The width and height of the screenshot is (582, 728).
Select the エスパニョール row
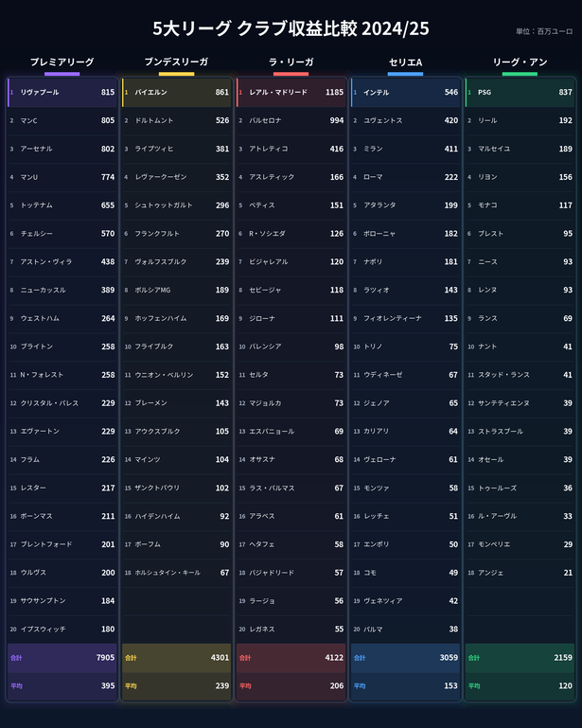pyautogui.click(x=291, y=432)
